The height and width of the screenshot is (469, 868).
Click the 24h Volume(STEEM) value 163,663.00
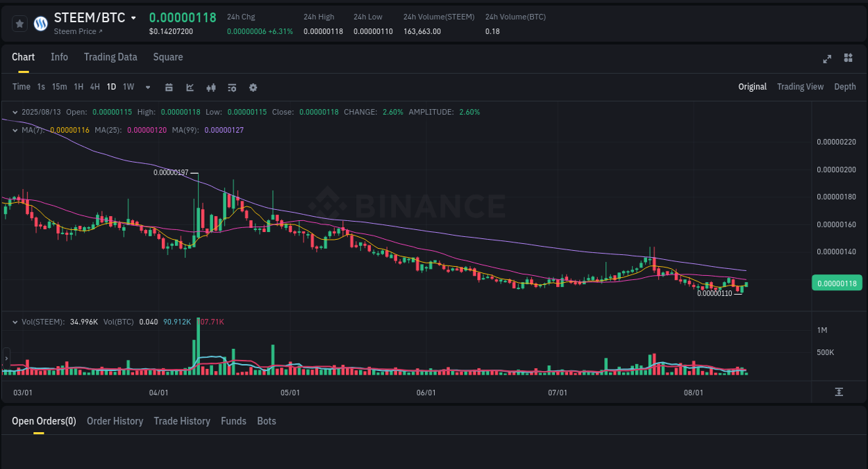coord(422,31)
